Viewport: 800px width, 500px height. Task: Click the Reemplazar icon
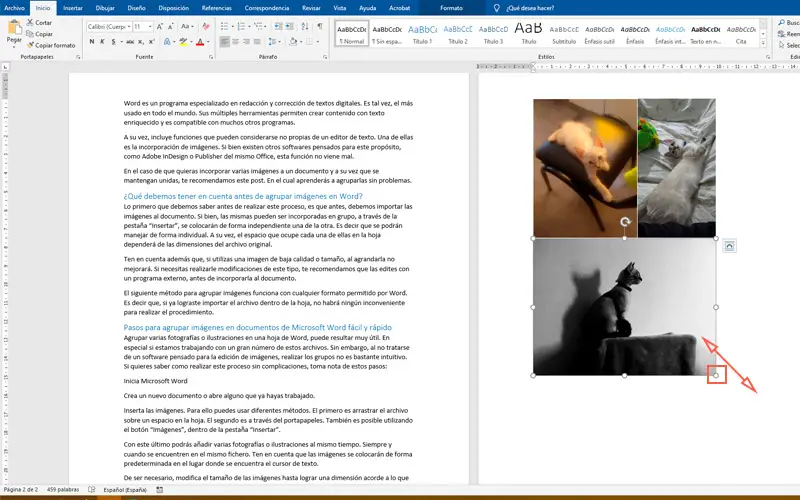782,34
